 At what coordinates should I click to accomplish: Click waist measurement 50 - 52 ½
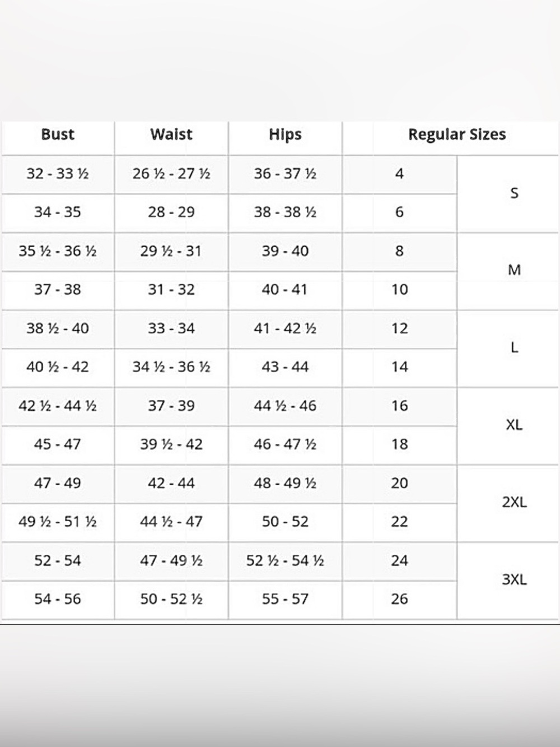click(171, 599)
